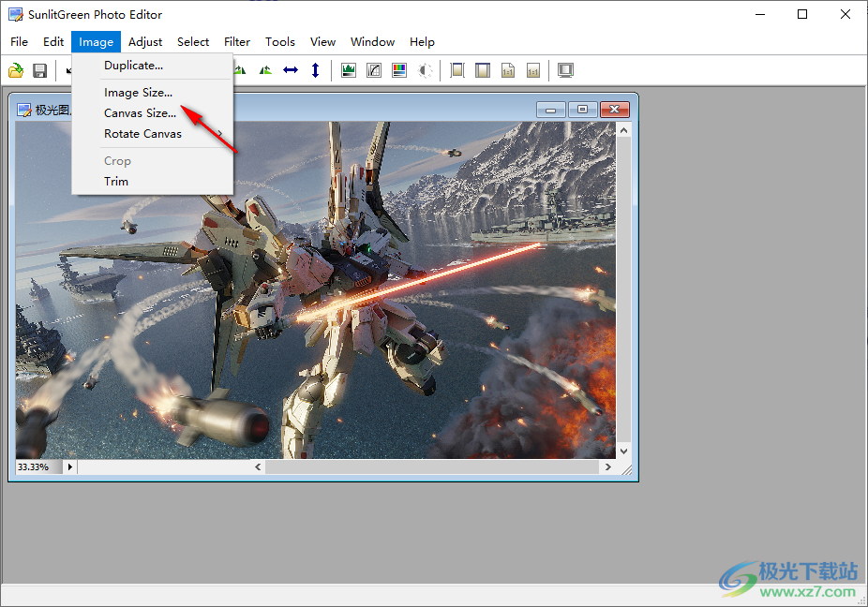Click the rotate left toolbar icon
Screen dimensions: 868x607
click(240, 70)
